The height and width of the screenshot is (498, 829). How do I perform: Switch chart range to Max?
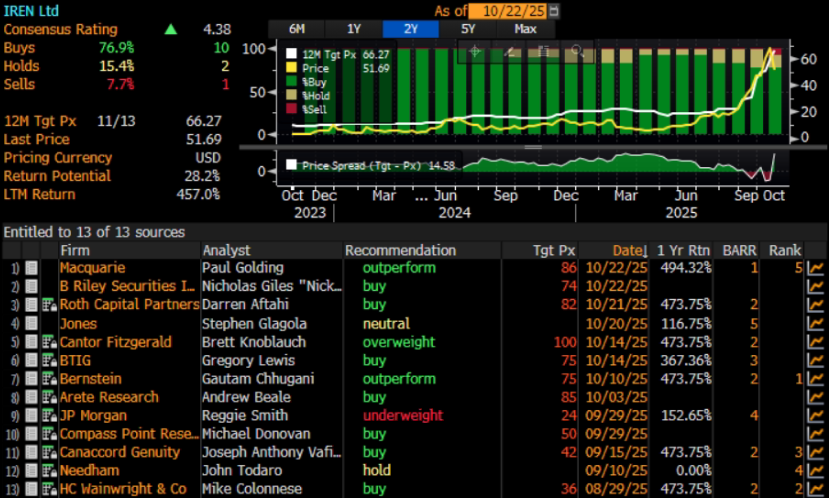526,29
